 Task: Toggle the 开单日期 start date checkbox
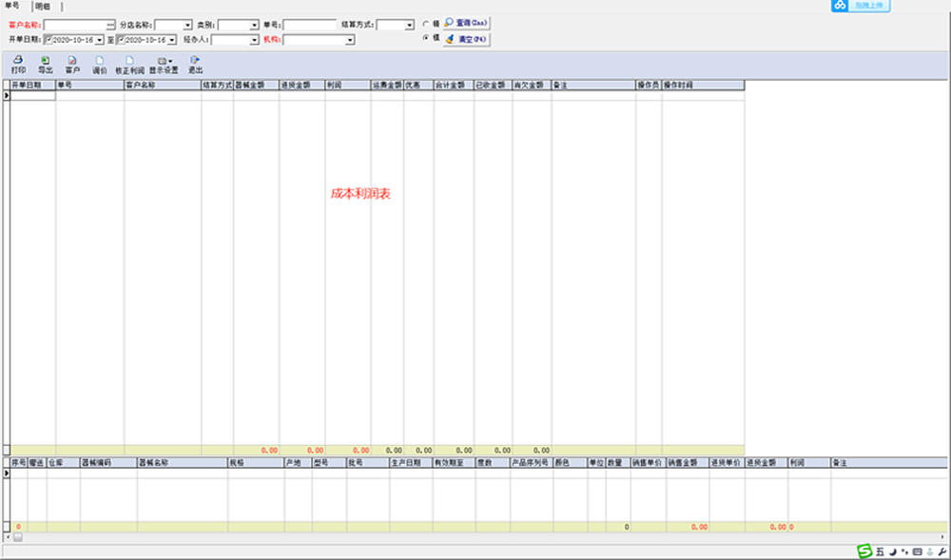(x=49, y=40)
